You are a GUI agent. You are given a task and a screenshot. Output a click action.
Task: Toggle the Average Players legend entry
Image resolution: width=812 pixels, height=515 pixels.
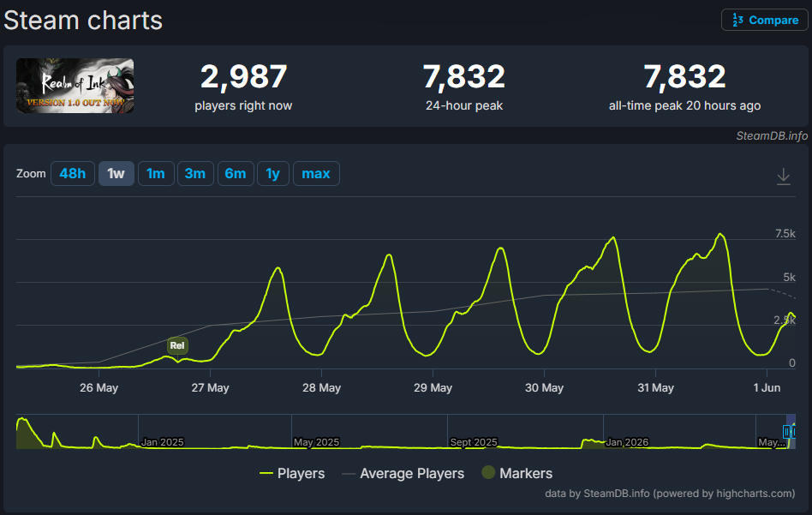tap(403, 473)
